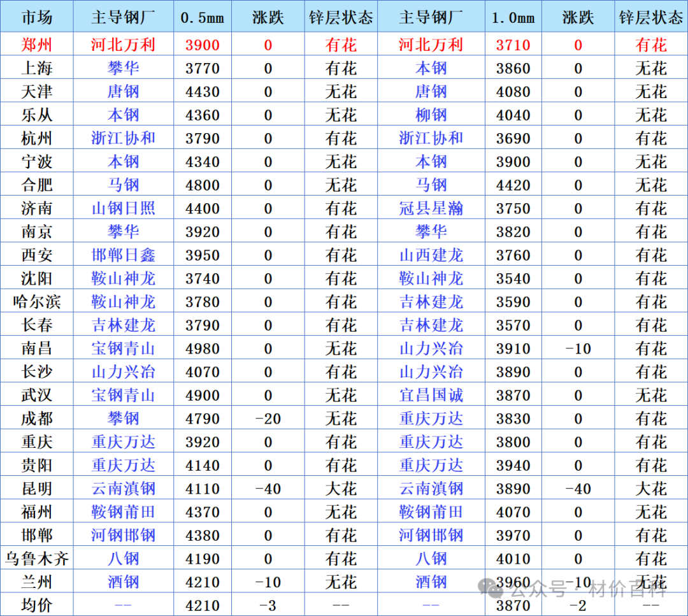The width and height of the screenshot is (688, 616).
Task: Select the 南昌 market cell
Action: click(37, 348)
